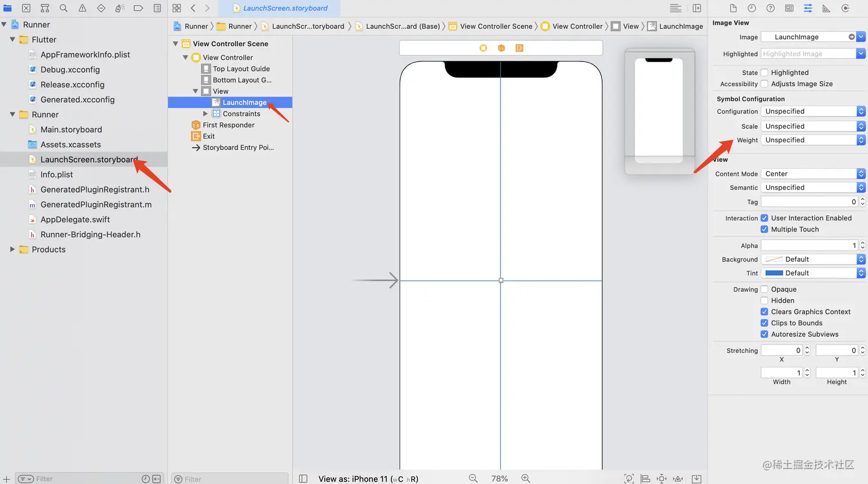
Task: Expand the Constraints group in outline
Action: pos(206,114)
